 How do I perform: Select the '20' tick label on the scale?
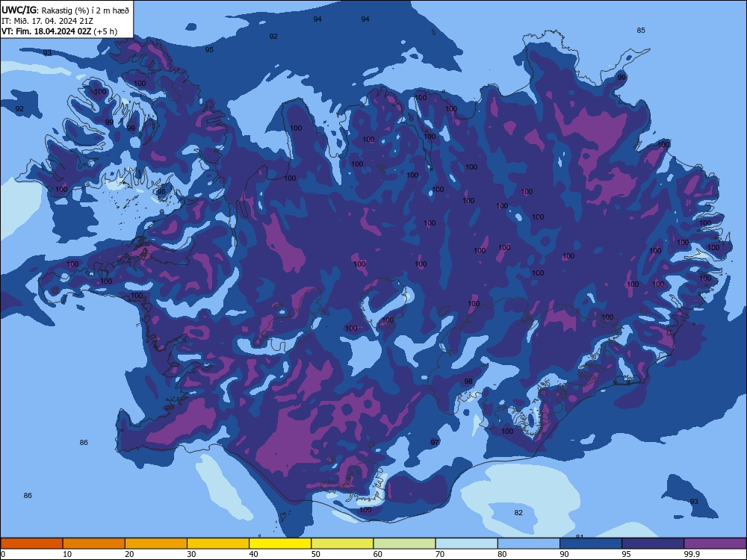point(129,554)
